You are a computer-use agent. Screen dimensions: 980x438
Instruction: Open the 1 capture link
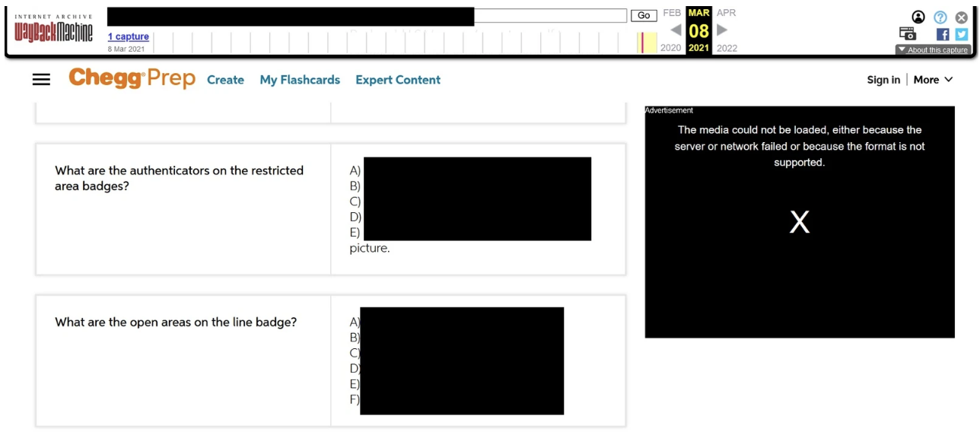coord(128,36)
